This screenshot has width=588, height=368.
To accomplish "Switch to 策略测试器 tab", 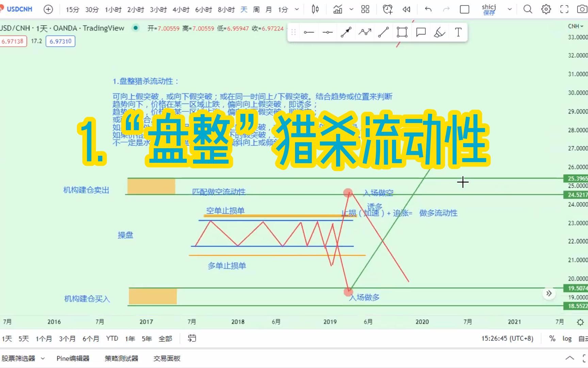I will (x=121, y=358).
